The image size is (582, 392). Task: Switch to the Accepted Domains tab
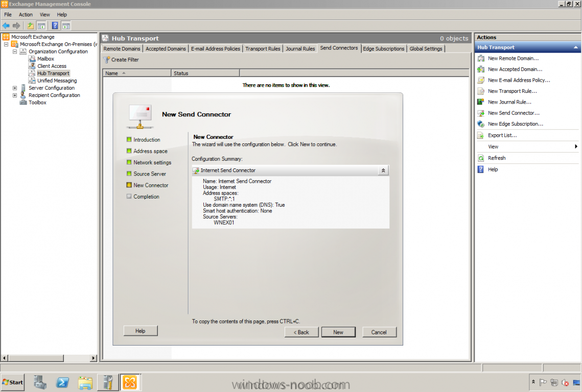click(166, 48)
